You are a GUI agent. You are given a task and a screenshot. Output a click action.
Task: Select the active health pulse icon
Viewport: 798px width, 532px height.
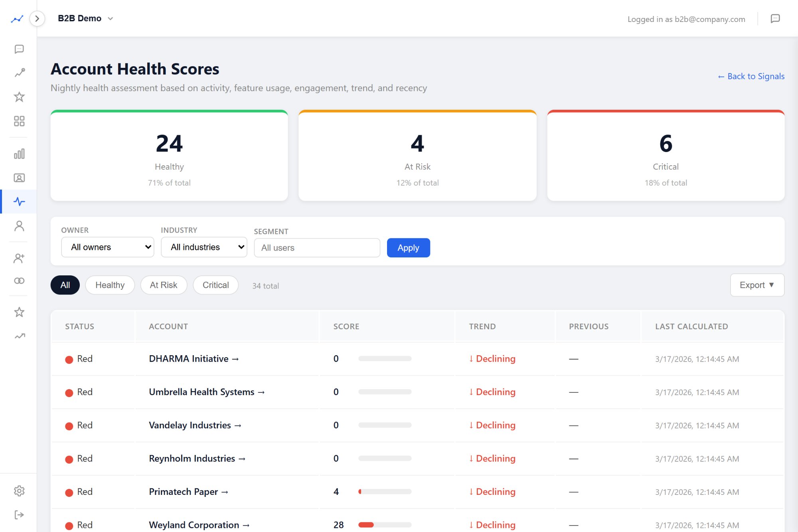[19, 202]
